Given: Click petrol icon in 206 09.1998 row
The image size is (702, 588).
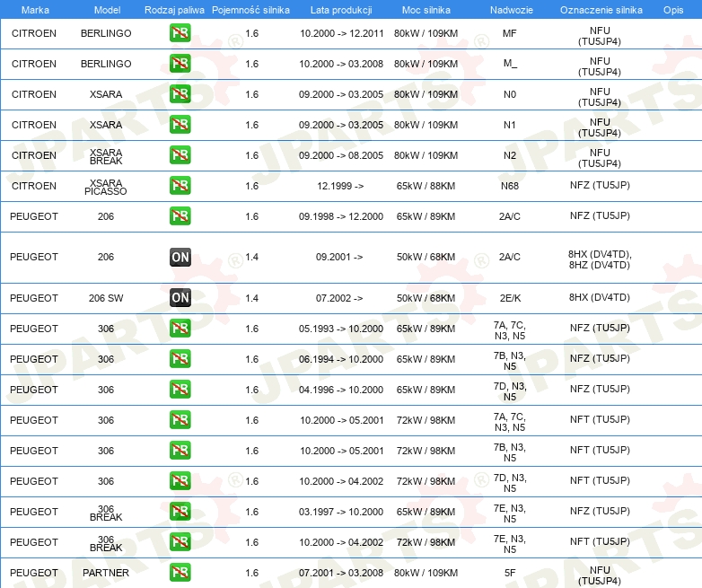Looking at the screenshot, I should pos(180,215).
